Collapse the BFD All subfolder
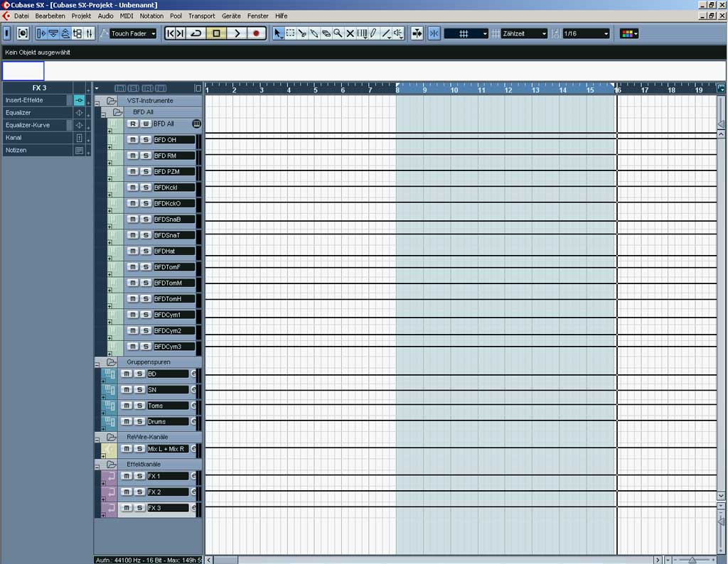Screen dimensions: 728x564 click(104, 114)
